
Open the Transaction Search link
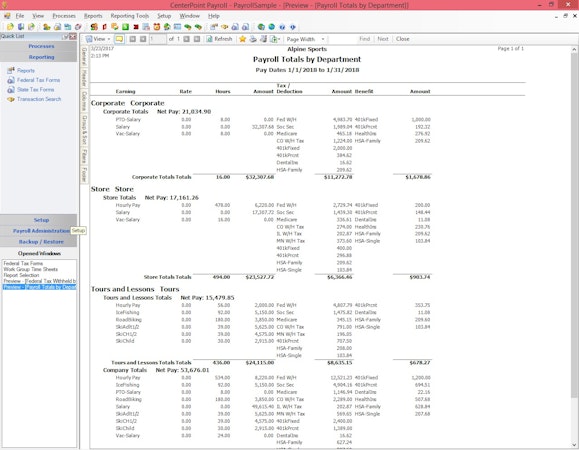(39, 99)
